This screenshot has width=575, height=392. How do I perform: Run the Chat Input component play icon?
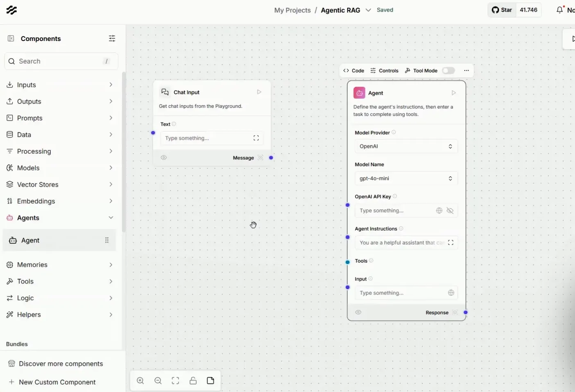click(259, 92)
